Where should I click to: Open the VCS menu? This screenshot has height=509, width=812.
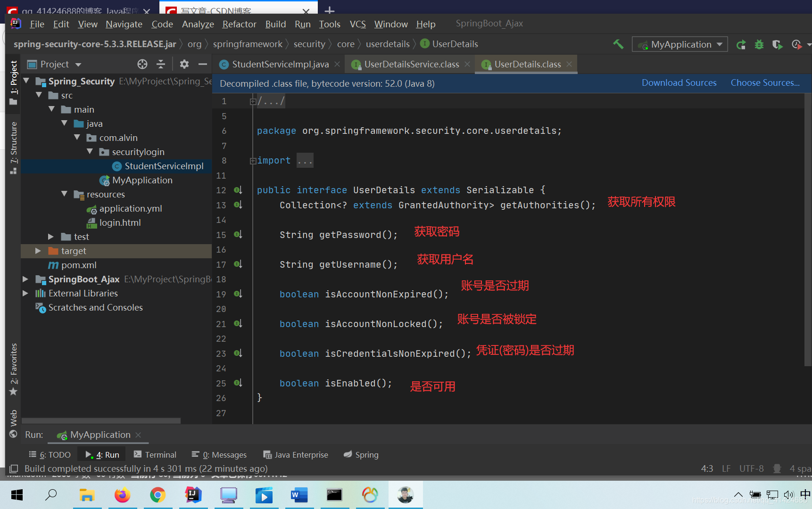[x=357, y=24]
